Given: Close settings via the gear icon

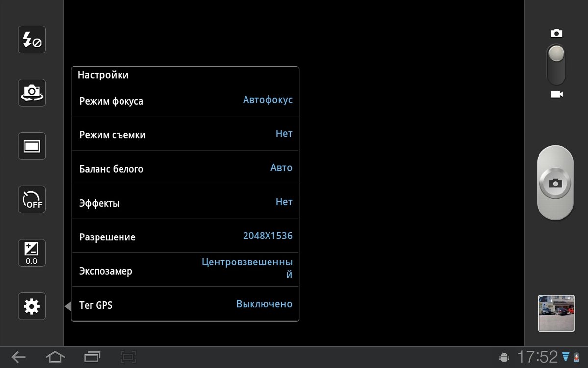Looking at the screenshot, I should [32, 307].
